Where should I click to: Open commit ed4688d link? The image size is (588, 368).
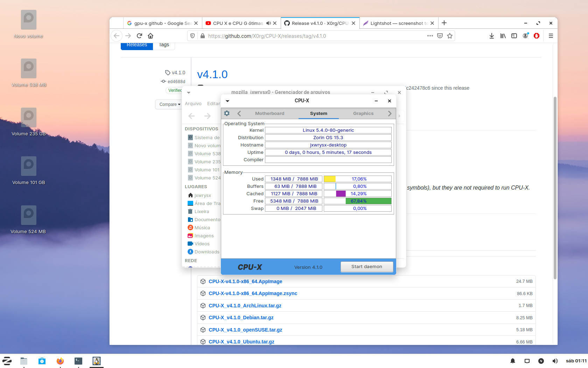tap(176, 82)
